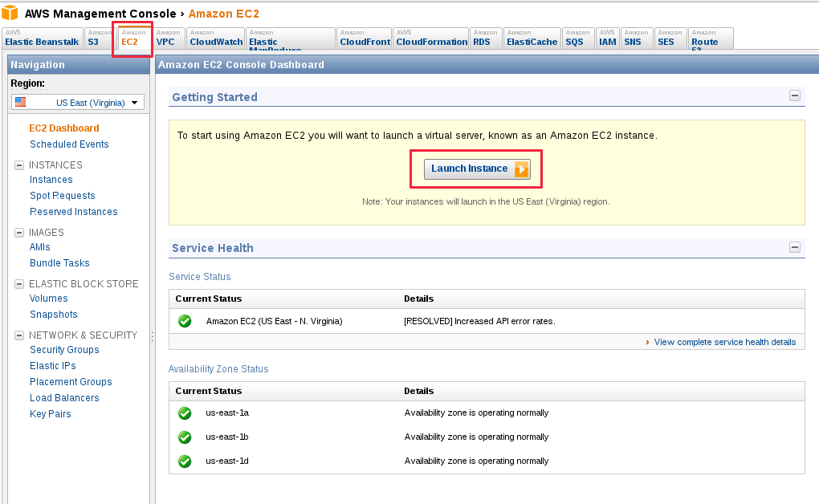This screenshot has width=819, height=504.
Task: Switch to the Amazon SQS tab
Action: tap(578, 39)
